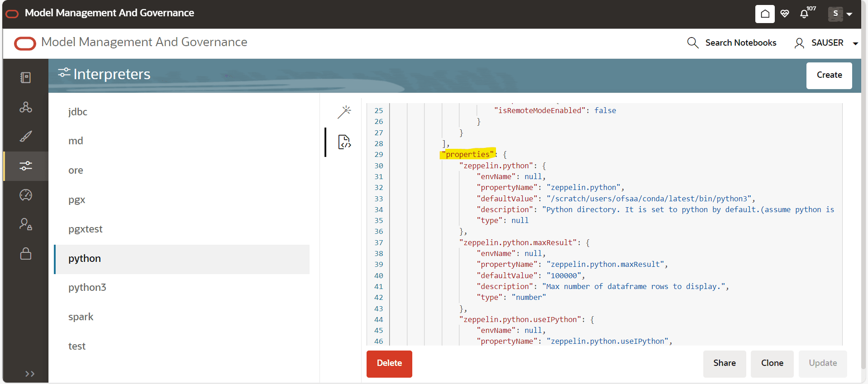This screenshot has height=384, width=868.
Task: Click the Clone button
Action: tap(772, 364)
